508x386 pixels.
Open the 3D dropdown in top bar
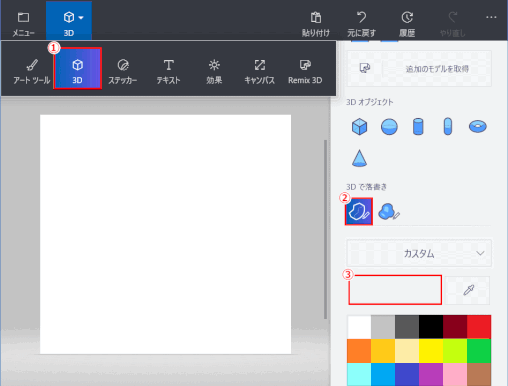click(x=69, y=21)
